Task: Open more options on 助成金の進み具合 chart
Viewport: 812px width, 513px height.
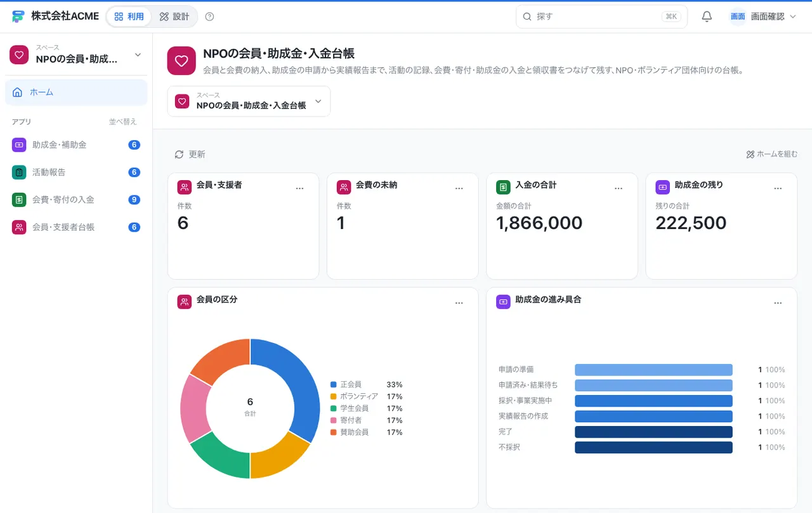Action: (x=778, y=303)
